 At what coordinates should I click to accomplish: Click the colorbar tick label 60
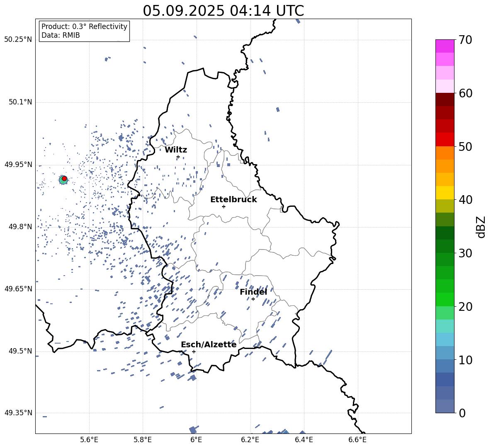[x=465, y=93]
